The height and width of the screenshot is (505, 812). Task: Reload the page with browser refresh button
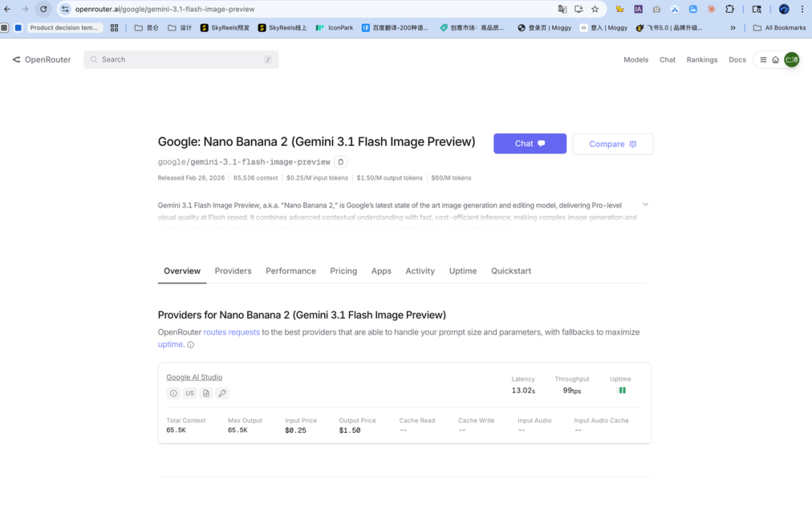click(x=43, y=9)
